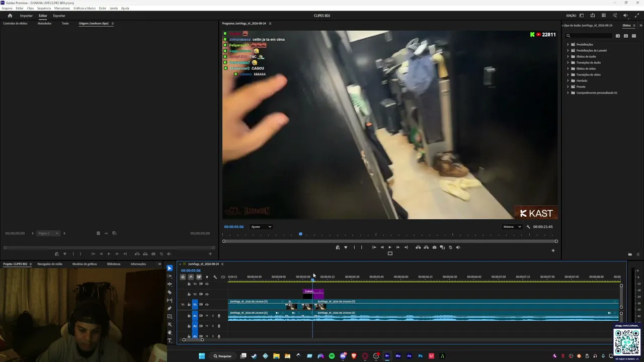Toggle insert sequences as nests option
Viewport: 644px width, 362px height.
point(183,277)
